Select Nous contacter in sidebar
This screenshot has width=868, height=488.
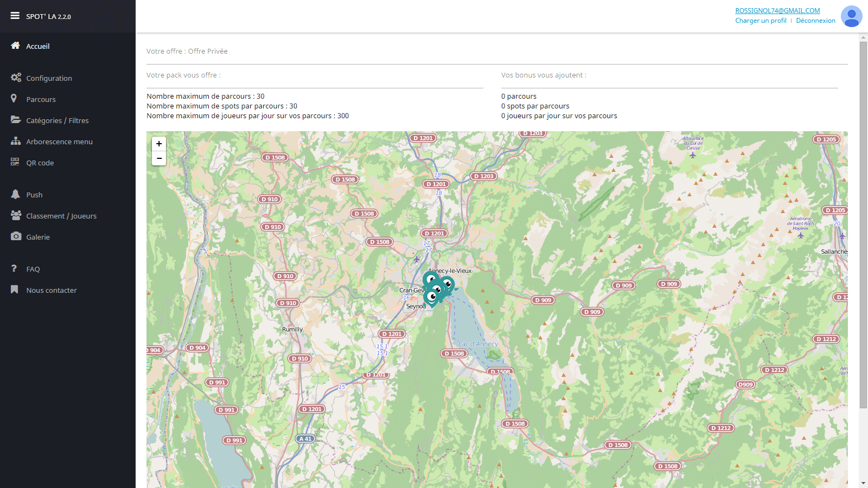52,290
